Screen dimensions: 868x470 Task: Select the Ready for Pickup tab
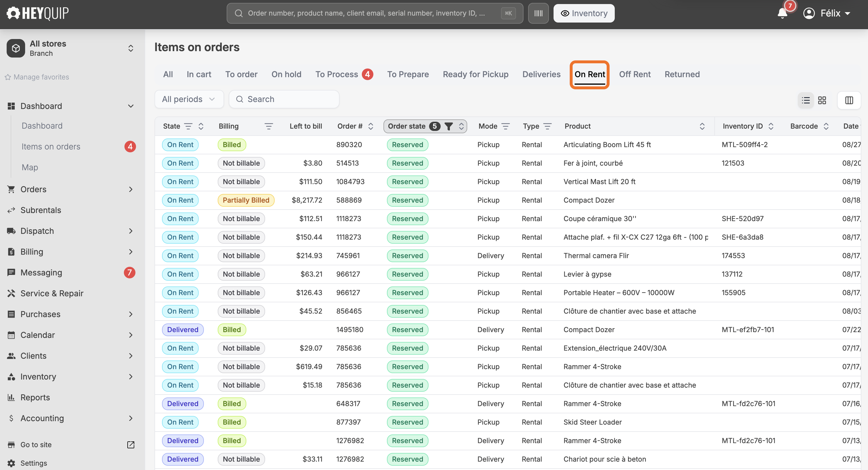476,74
